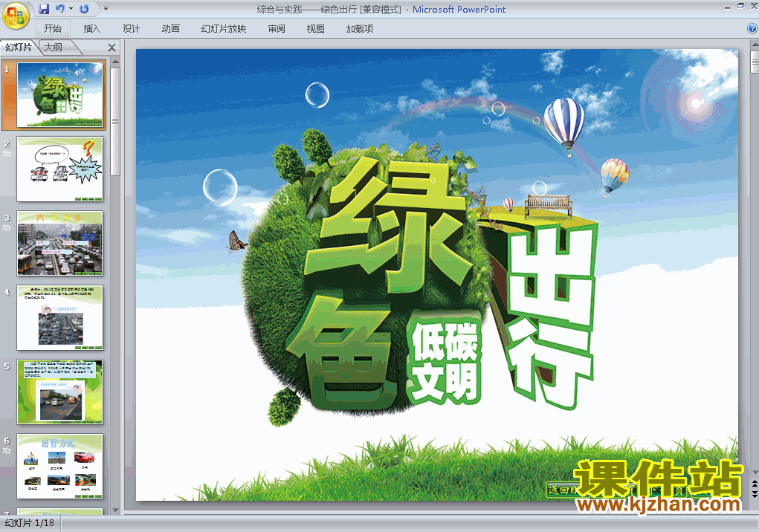Screen dimensions: 759x532
Task: Open the 审阅 ribbon tab
Action: (277, 28)
